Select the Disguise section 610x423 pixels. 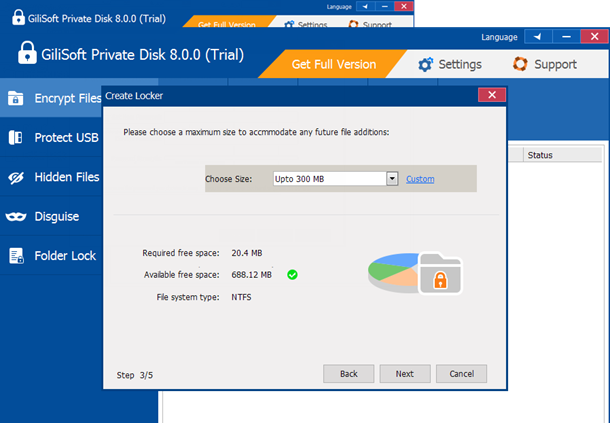click(51, 216)
